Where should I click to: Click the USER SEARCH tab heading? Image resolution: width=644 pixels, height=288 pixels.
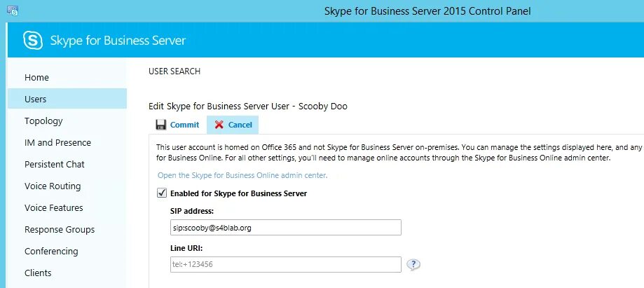point(174,71)
